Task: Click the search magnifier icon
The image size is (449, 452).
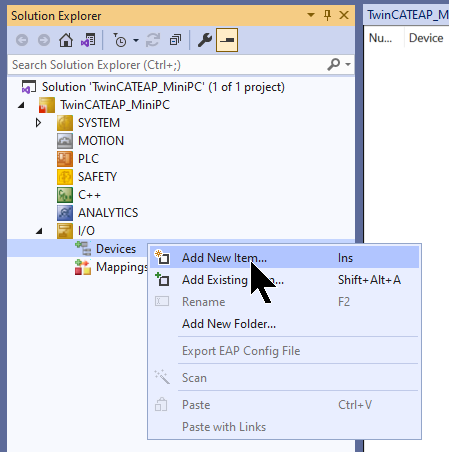Action: (333, 64)
